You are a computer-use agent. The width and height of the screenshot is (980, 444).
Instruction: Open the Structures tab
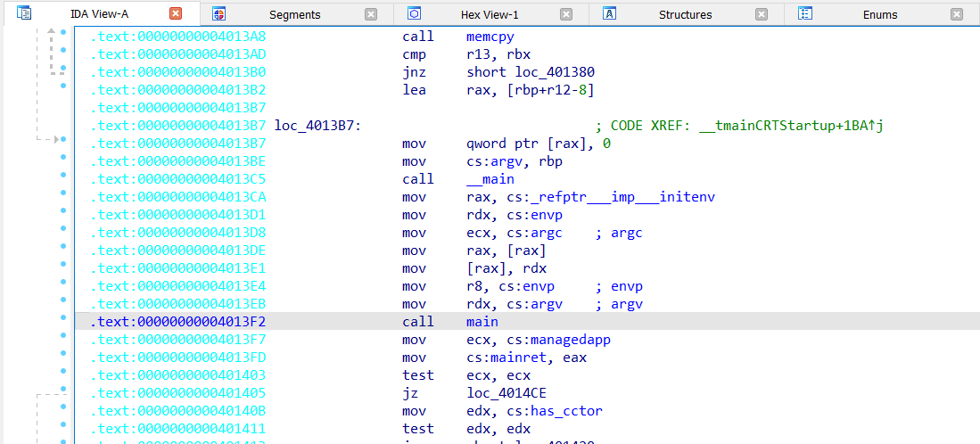[x=685, y=14]
